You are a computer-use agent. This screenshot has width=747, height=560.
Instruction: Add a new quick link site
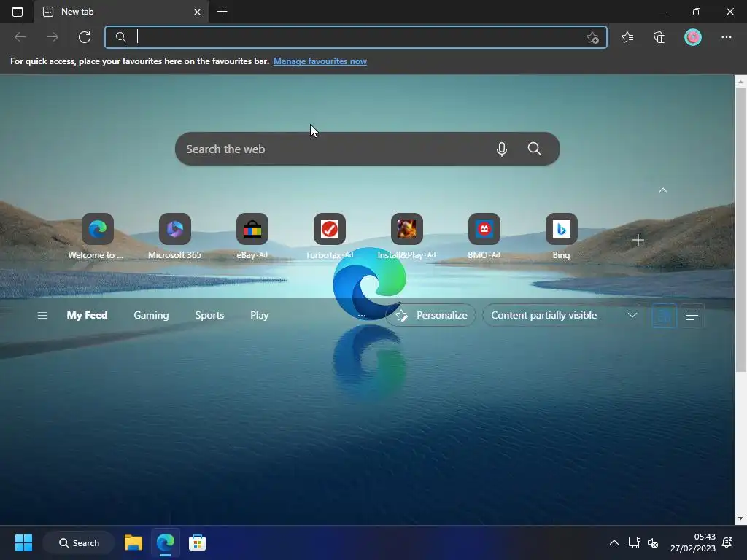coord(638,241)
